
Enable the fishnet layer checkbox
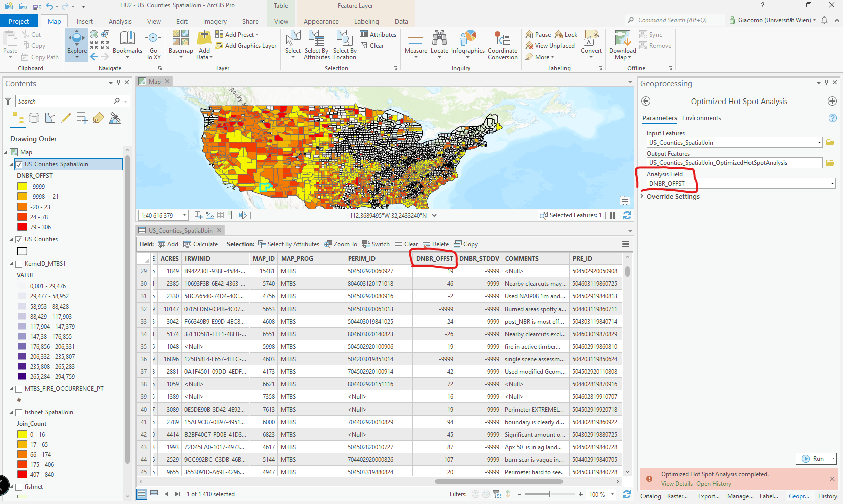19,486
